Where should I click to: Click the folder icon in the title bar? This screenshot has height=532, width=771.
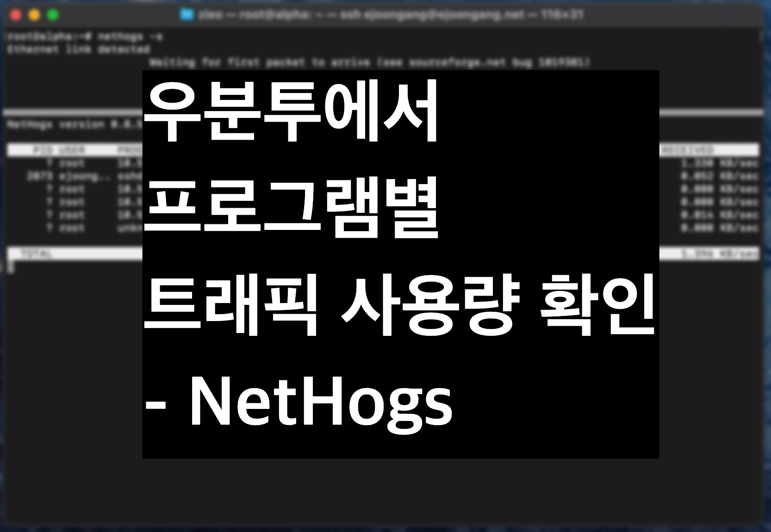(187, 15)
